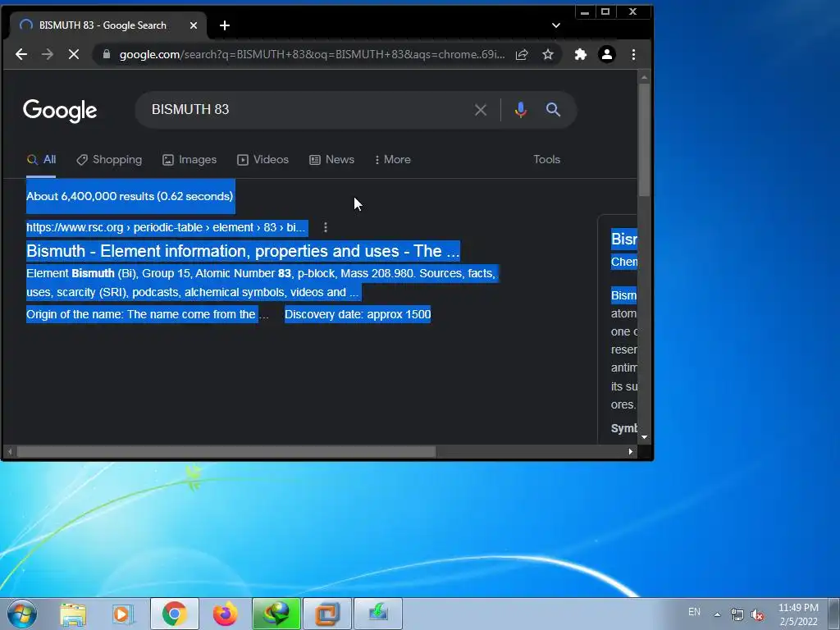Click the horizontal scrollbar right arrow
Viewport: 840px width, 630px height.
click(x=631, y=452)
